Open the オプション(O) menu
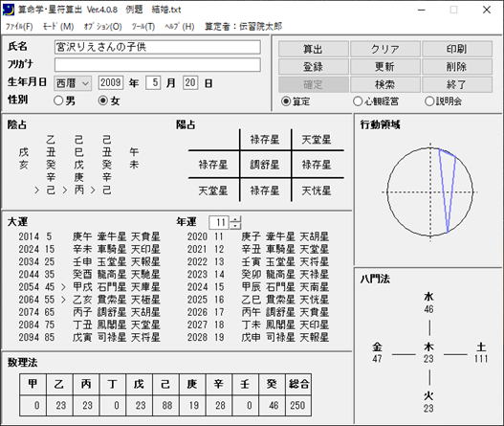Image resolution: width=504 pixels, height=426 pixels. click(x=102, y=27)
